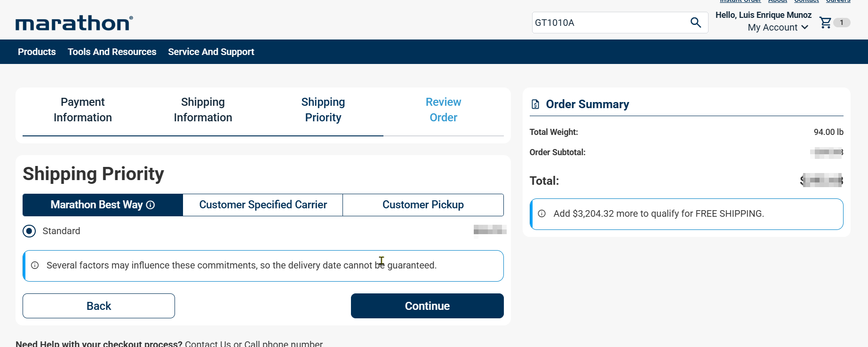Click the free shipping info icon
Screen dimensions: 868x347
542,214
